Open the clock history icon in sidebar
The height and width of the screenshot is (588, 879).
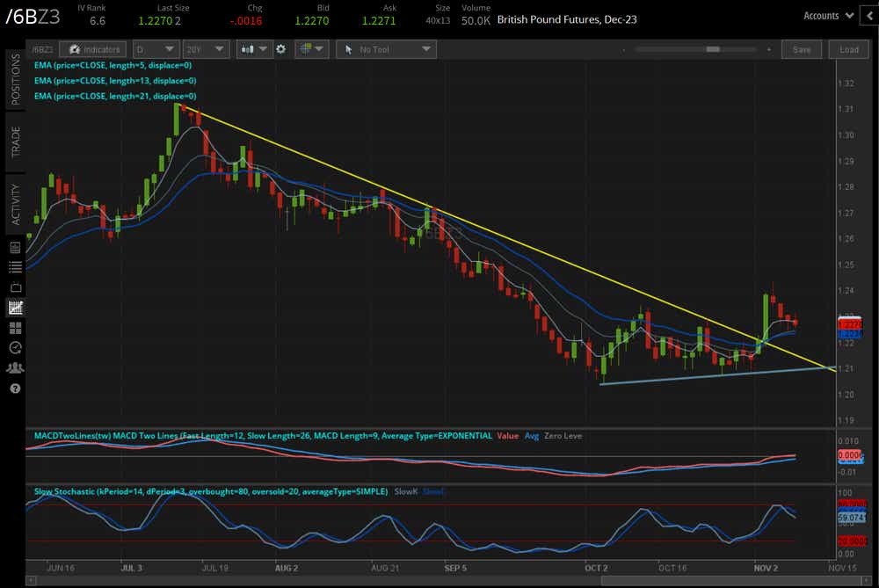click(15, 347)
